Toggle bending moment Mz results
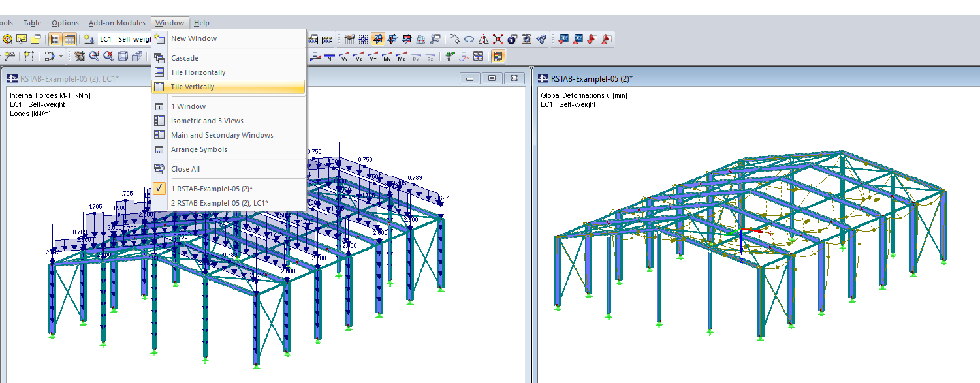 pyautogui.click(x=401, y=56)
